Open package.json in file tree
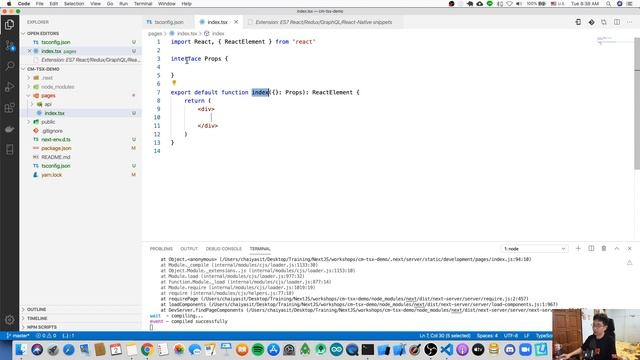This screenshot has width=640, height=360. [56, 149]
